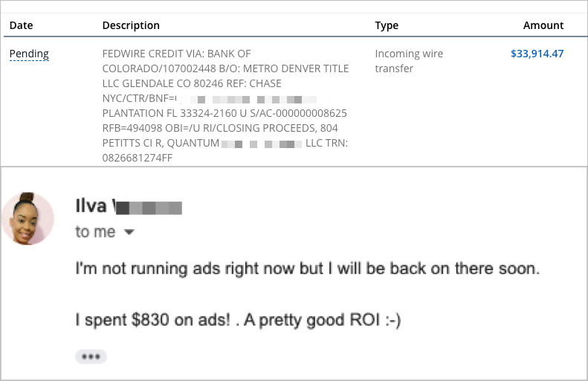Click the "I spent $830 on ads" line

[238, 321]
